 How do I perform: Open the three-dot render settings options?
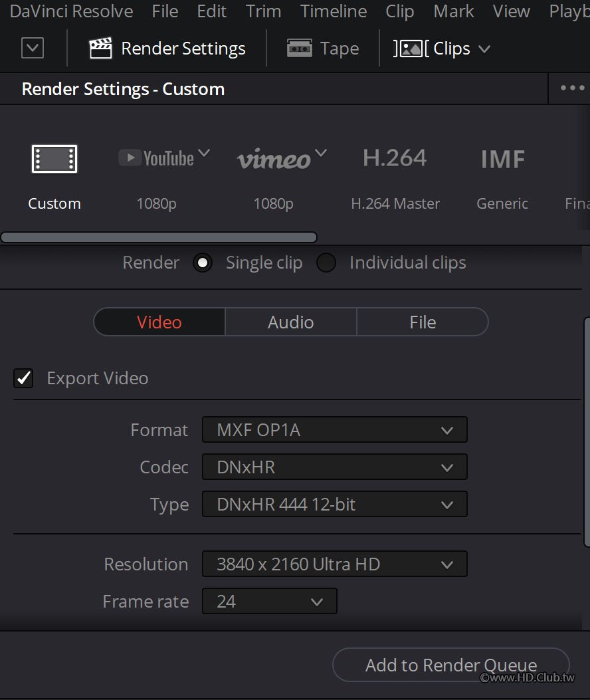(571, 88)
